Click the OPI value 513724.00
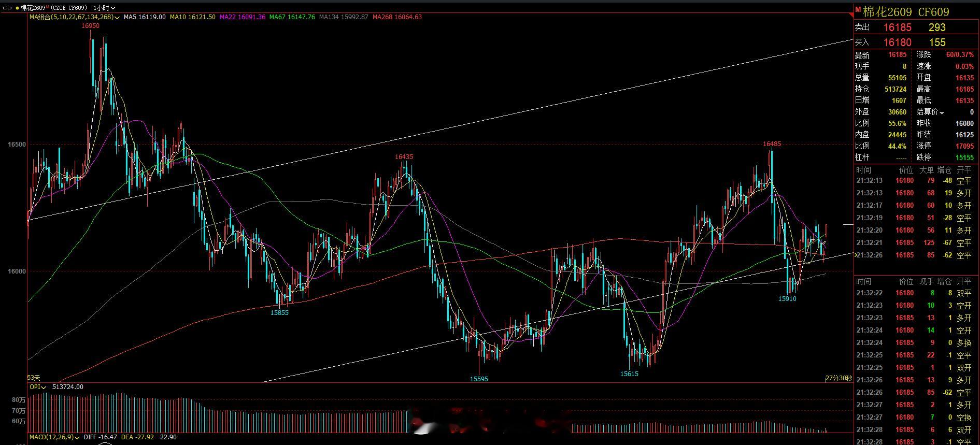The image size is (980, 445). 68,387
